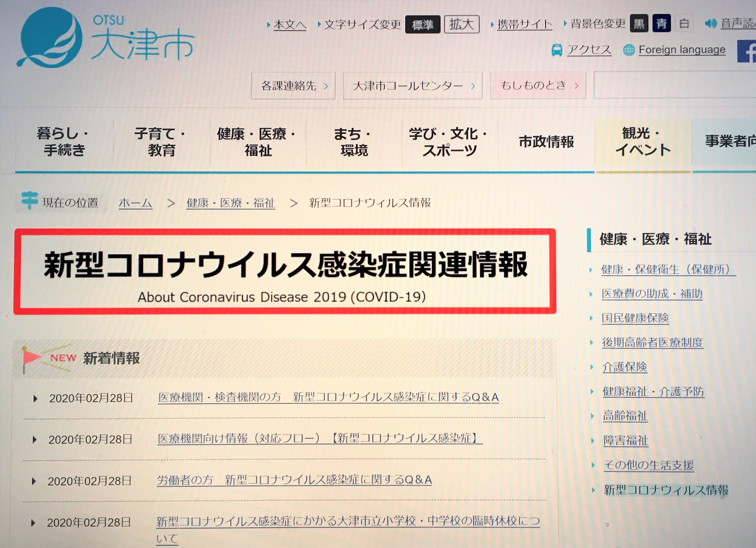Image resolution: width=756 pixels, height=548 pixels.
Task: Click the もしものとき button
Action: (538, 85)
